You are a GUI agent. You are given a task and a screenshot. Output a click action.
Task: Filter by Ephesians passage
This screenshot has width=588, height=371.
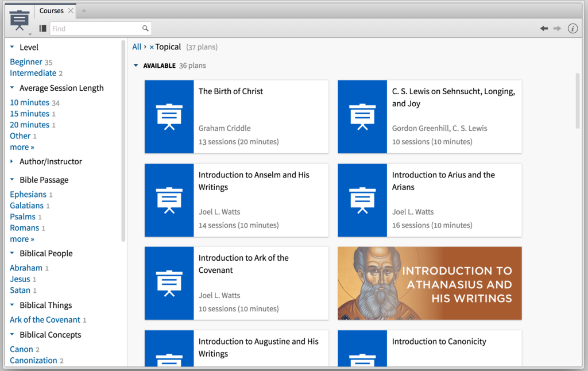click(x=28, y=194)
